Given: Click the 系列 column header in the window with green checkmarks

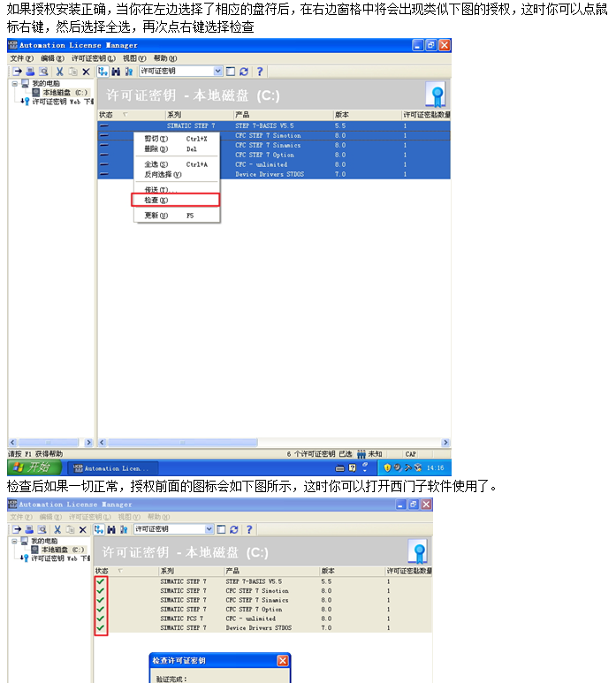Looking at the screenshot, I should coord(191,571).
